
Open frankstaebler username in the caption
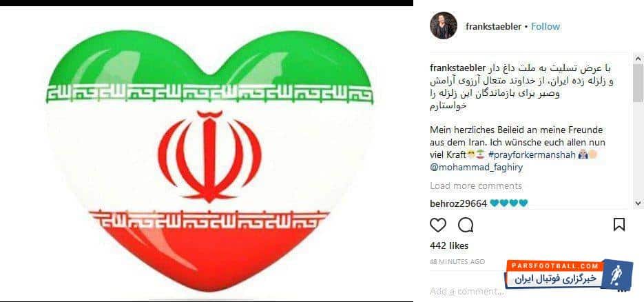click(457, 68)
